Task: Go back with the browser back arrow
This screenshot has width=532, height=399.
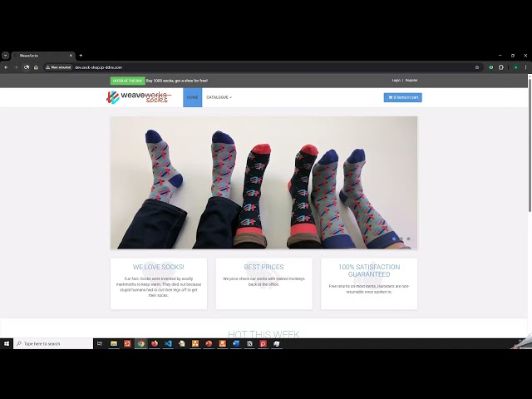Action: point(6,67)
